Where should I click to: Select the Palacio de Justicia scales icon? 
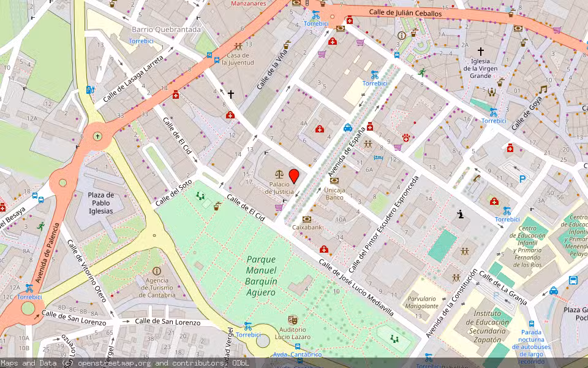click(279, 174)
